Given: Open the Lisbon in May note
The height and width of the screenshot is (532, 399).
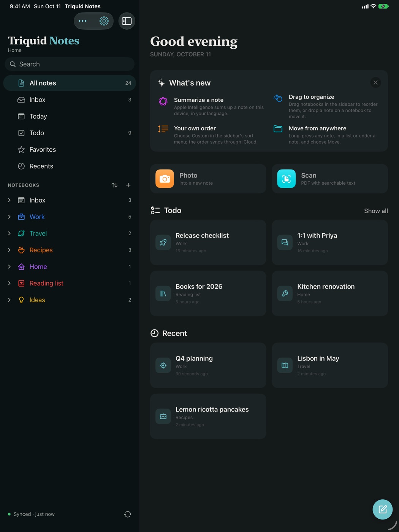Looking at the screenshot, I should click(x=329, y=365).
